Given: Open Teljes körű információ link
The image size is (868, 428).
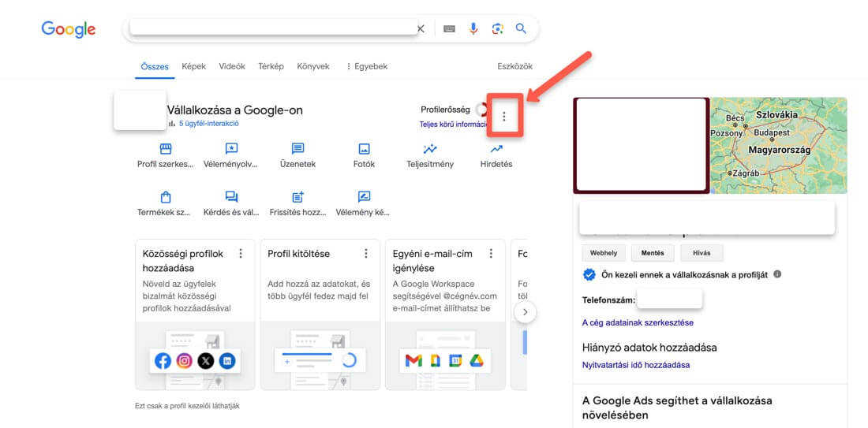Looking at the screenshot, I should [453, 125].
